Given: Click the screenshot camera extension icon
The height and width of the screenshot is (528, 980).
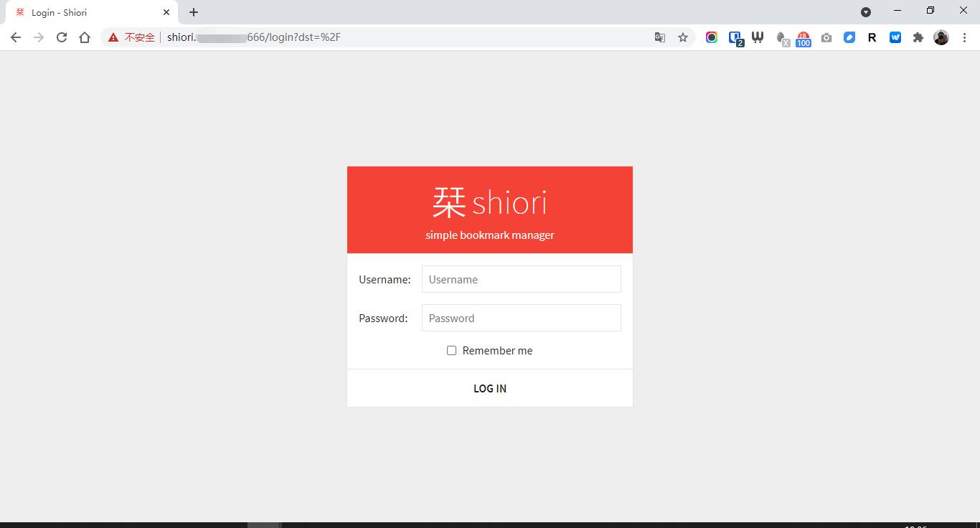Looking at the screenshot, I should [826, 37].
